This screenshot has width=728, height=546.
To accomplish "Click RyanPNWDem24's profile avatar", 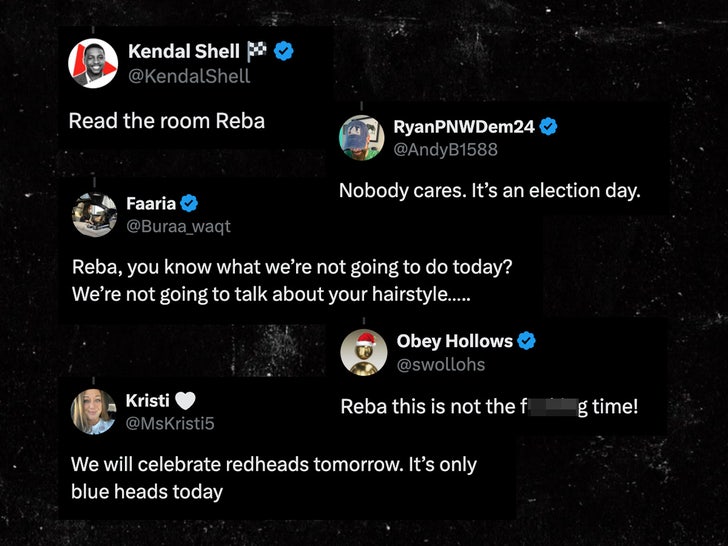I will pyautogui.click(x=363, y=138).
